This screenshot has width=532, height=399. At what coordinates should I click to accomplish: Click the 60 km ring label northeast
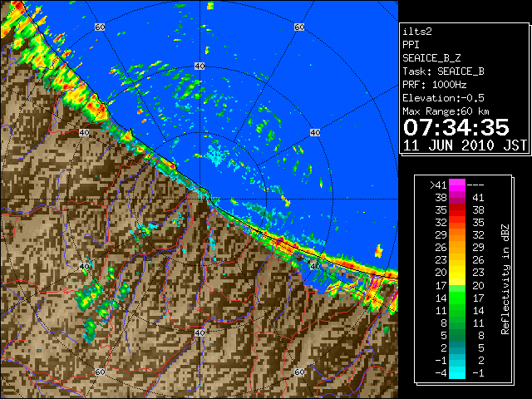(x=299, y=27)
